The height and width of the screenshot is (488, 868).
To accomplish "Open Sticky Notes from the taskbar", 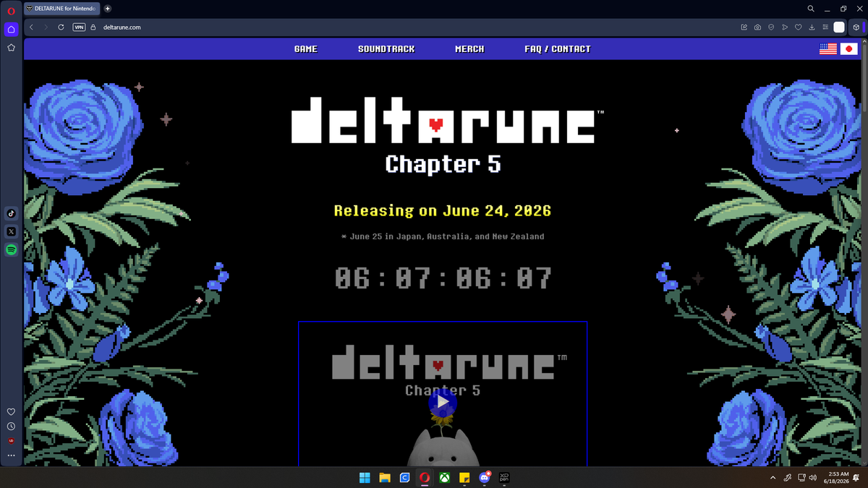I will [x=465, y=477].
